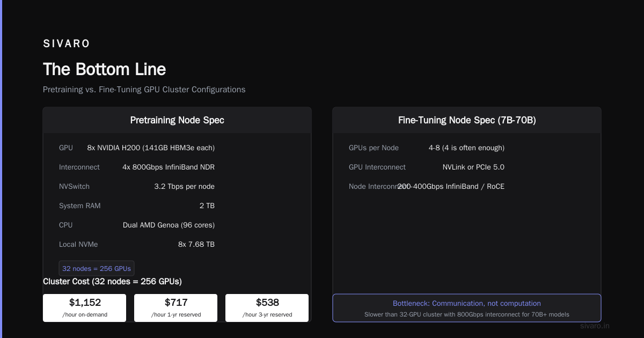
Task: Select the System RAM 2 TB row
Action: pos(137,205)
